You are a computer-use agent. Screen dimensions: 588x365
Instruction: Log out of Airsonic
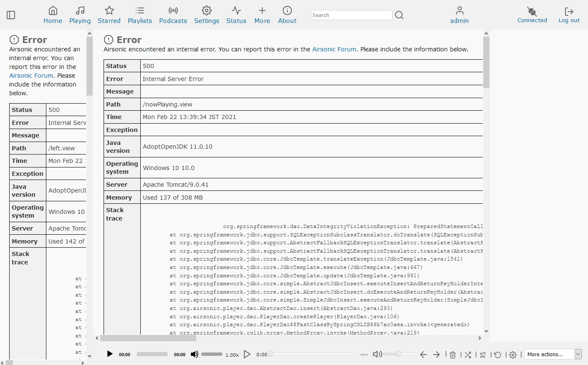[x=569, y=15]
